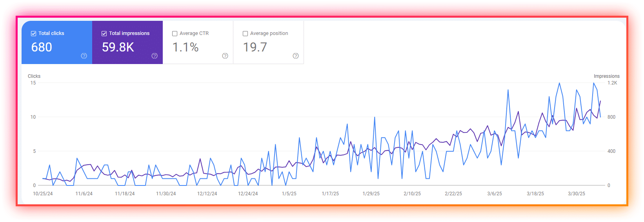This screenshot has width=644, height=222.
Task: Uncheck the Total impressions checkbox
Action: (104, 33)
